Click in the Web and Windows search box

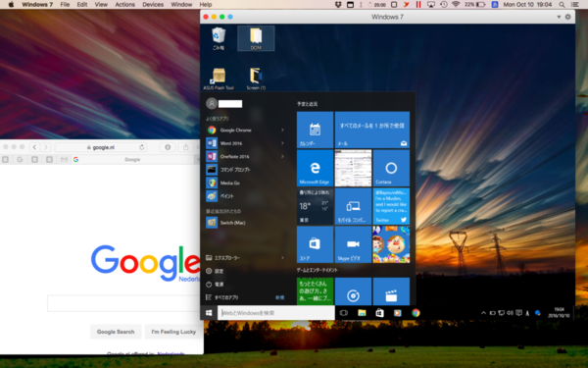click(276, 313)
